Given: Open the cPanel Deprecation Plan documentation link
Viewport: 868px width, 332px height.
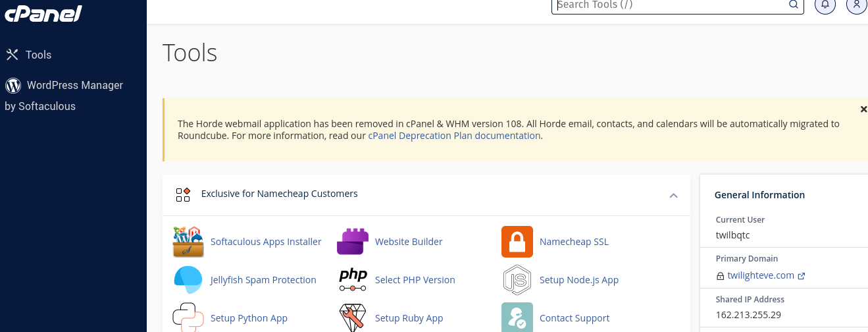Looking at the screenshot, I should (x=454, y=136).
